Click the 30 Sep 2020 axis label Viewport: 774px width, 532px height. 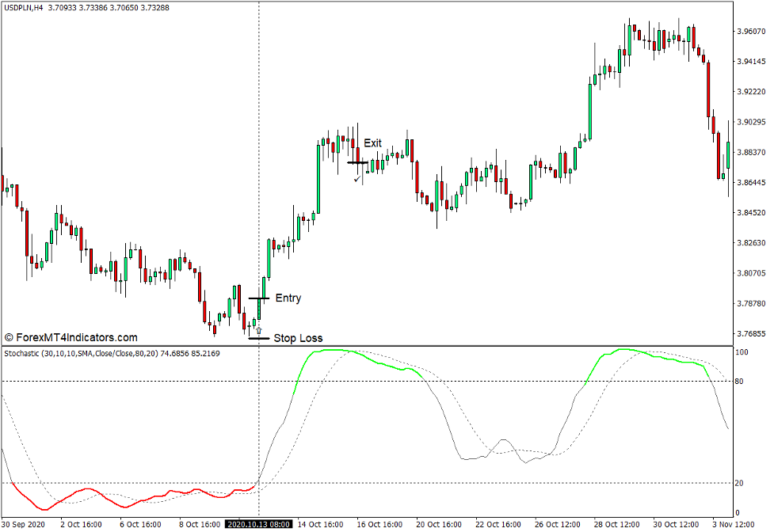(24, 523)
